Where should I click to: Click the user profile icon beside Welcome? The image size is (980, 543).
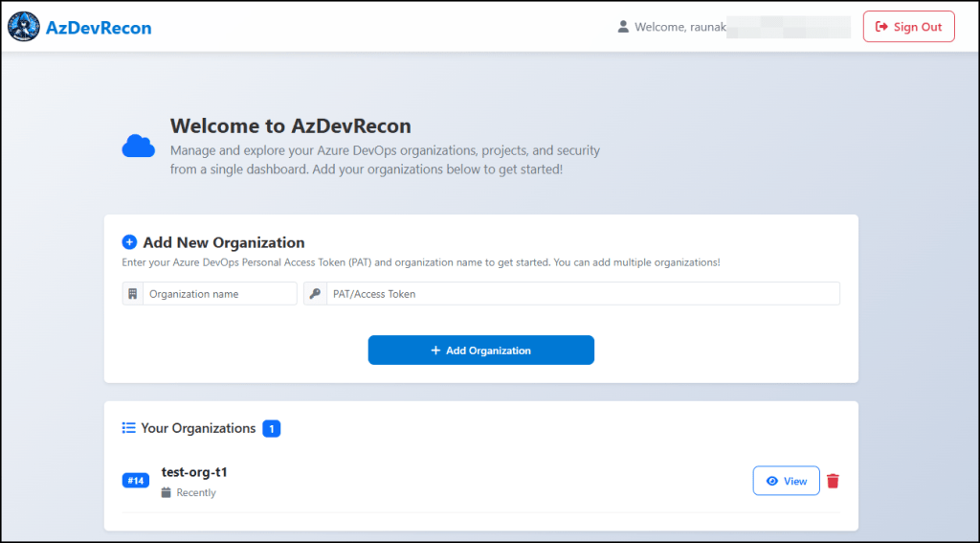[623, 27]
